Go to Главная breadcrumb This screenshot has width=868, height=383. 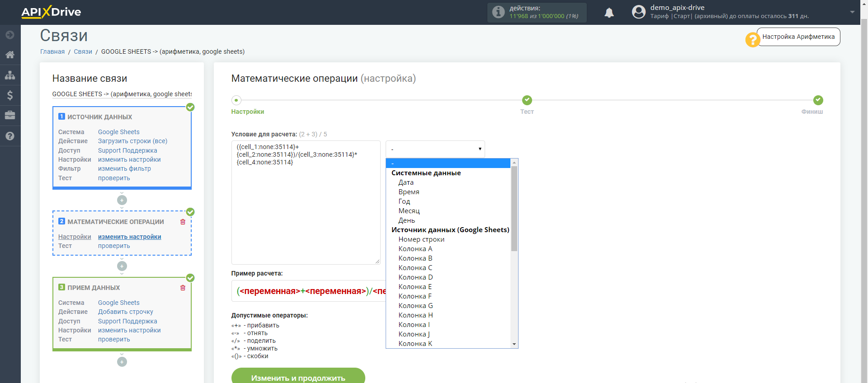tap(52, 51)
